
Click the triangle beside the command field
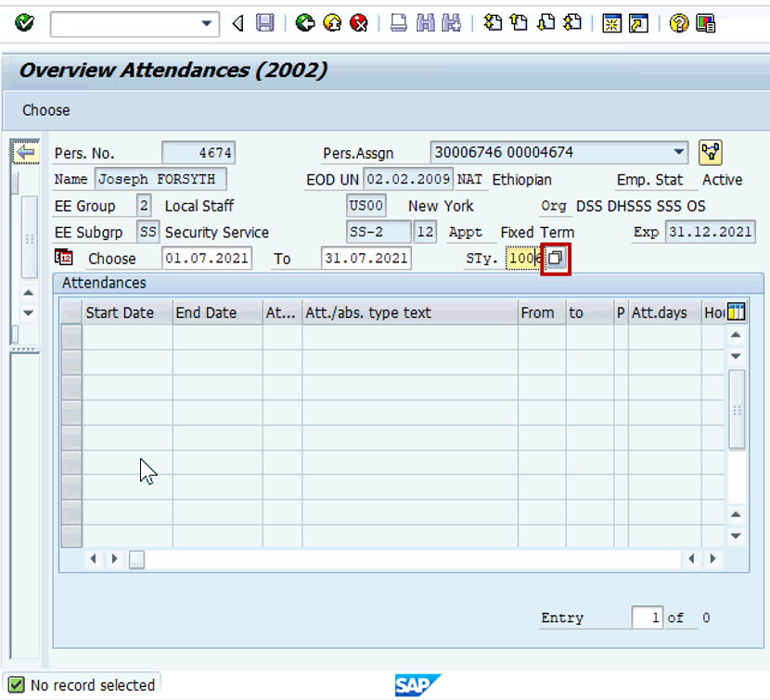pyautogui.click(x=238, y=23)
